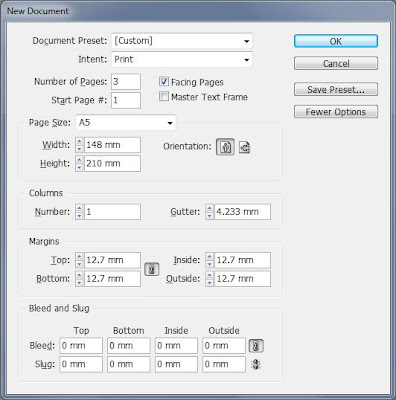Decrease Gutter with the down arrow
Image resolution: width=396 pixels, height=400 pixels.
tap(209, 216)
